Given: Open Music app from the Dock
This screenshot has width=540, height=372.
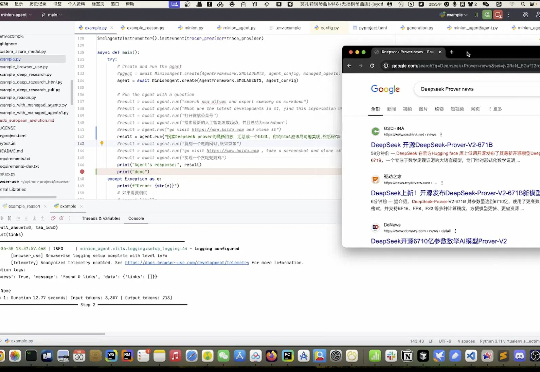Looking at the screenshot, I should [x=175, y=356].
